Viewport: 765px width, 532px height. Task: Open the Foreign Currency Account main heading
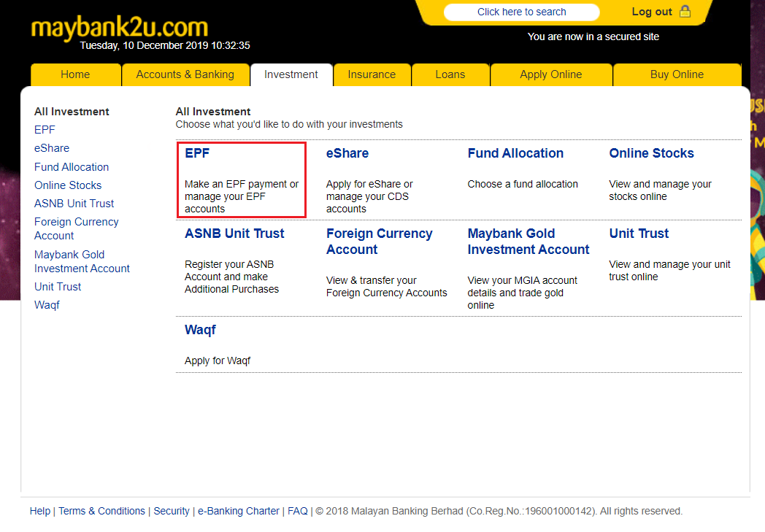click(380, 242)
